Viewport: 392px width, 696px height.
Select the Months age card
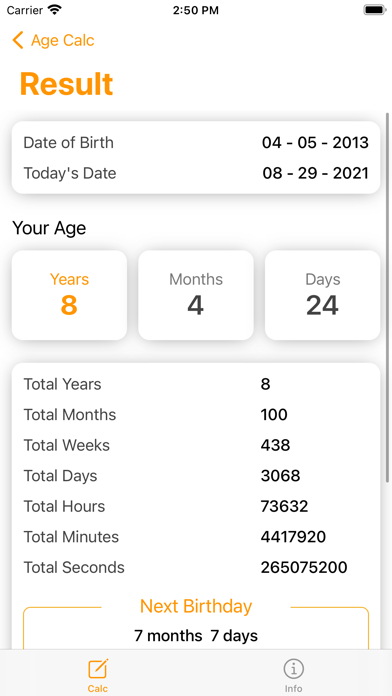196,295
